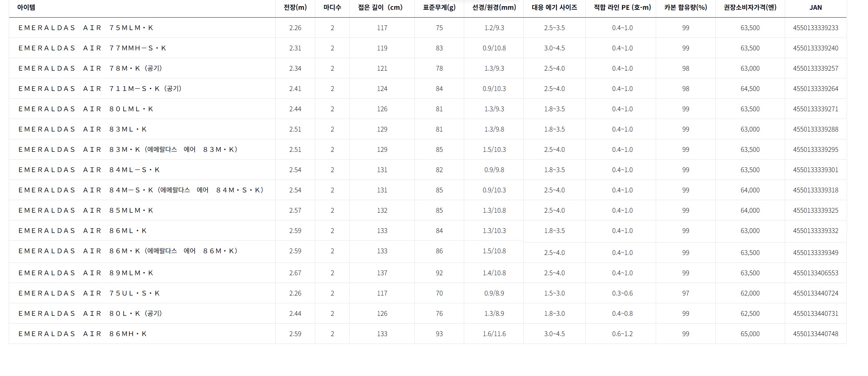
Task: Select the EMERALDAS AIR 83ML·K row
Action: (428, 129)
